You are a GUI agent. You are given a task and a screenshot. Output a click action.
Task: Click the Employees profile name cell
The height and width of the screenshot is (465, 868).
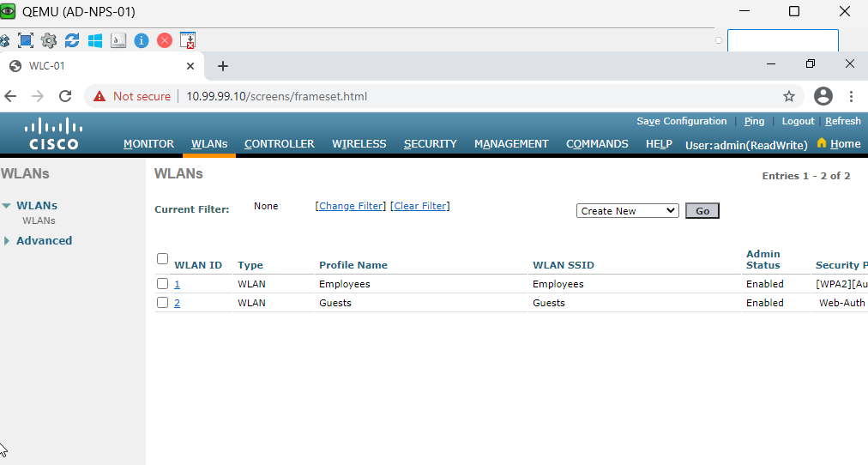point(344,284)
